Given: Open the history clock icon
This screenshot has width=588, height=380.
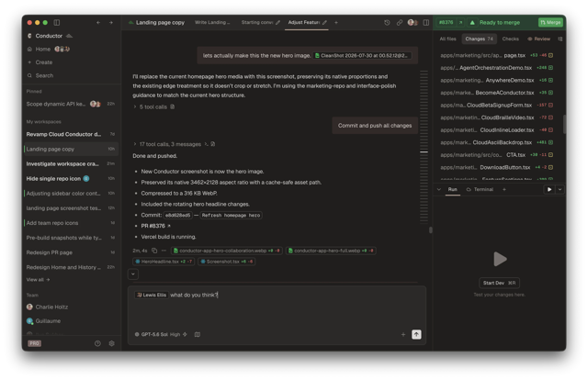Looking at the screenshot, I should click(387, 22).
